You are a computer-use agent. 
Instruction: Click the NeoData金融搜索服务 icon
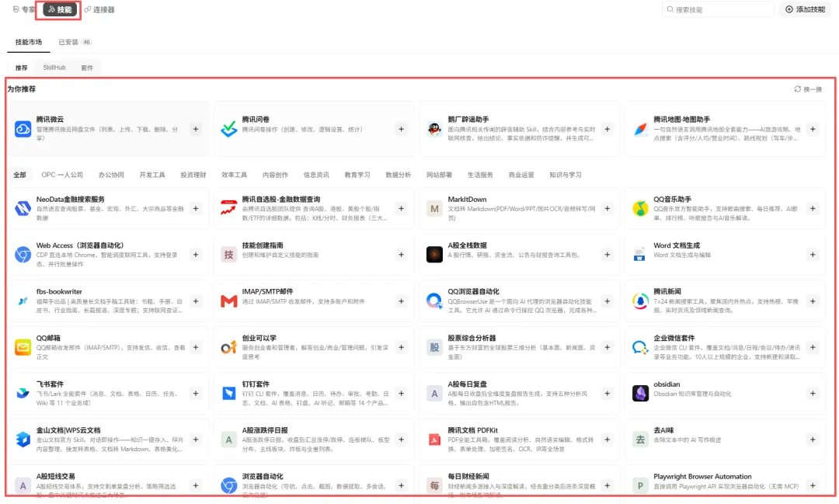pos(23,208)
